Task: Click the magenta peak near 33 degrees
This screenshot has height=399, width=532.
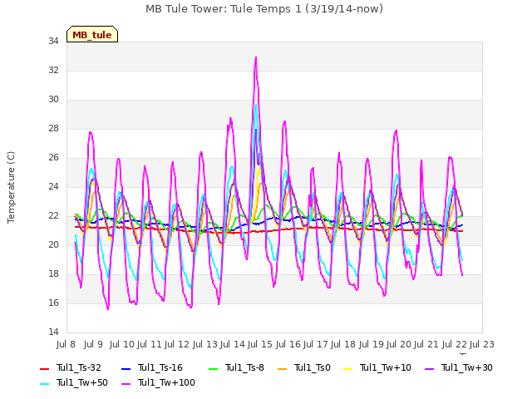Action: pyautogui.click(x=256, y=57)
